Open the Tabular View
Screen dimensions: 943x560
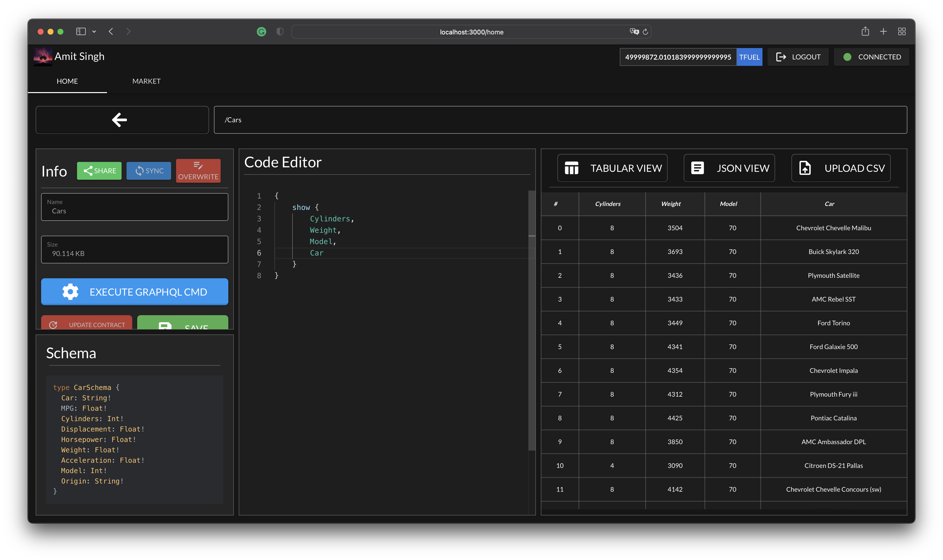612,168
